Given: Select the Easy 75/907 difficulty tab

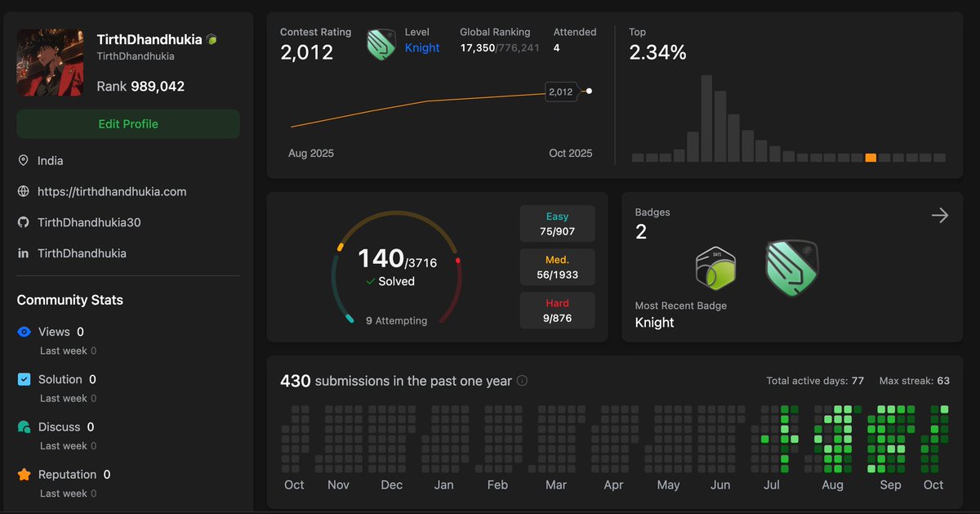Looking at the screenshot, I should (557, 224).
